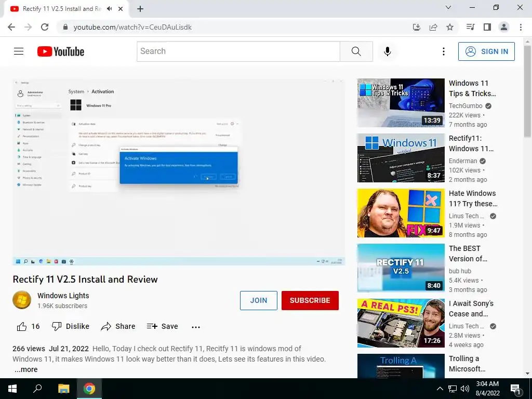This screenshot has width=532, height=399.
Task: Open Windows 11 Tips & Tricks thumbnail
Action: (401, 103)
